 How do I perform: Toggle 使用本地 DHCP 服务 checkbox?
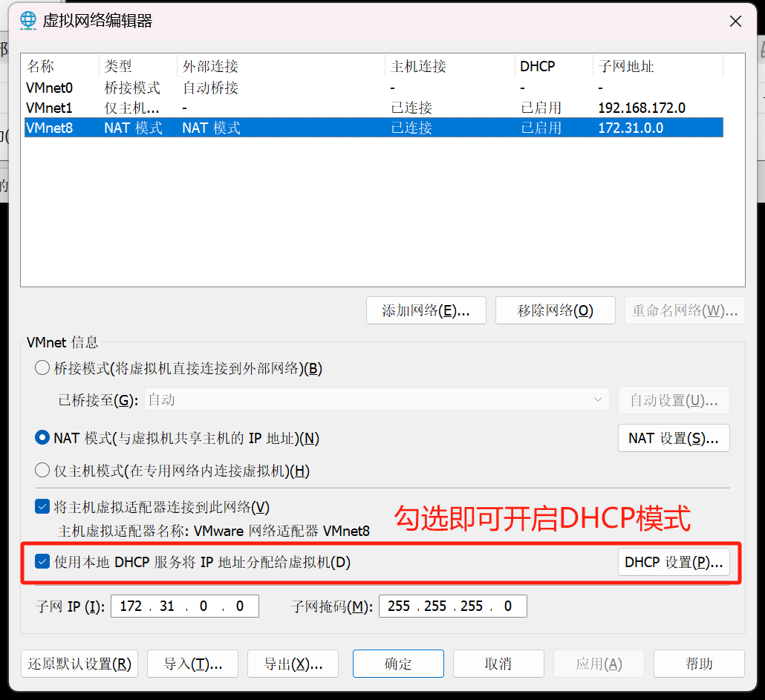click(x=42, y=562)
